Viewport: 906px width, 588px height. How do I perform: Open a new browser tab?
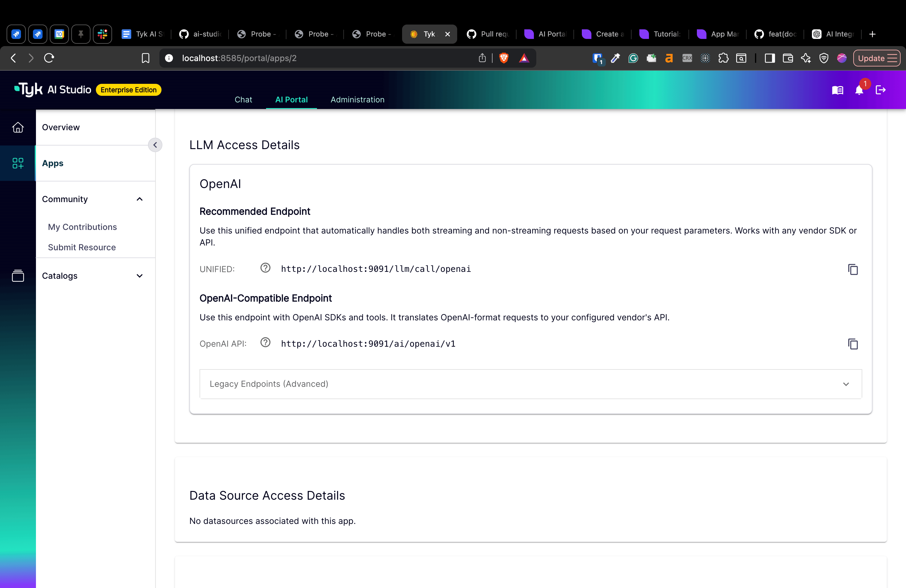coord(872,34)
